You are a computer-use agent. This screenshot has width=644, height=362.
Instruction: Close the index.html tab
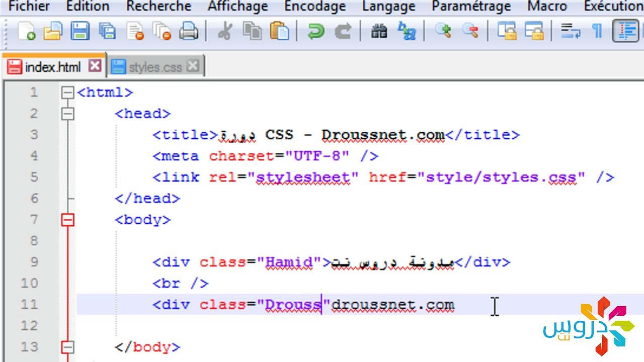(95, 66)
